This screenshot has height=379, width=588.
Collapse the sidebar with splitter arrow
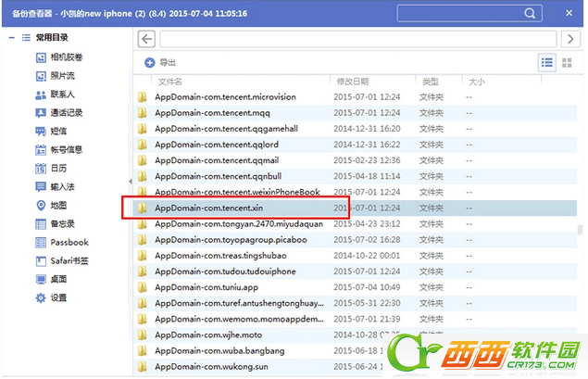(131, 182)
